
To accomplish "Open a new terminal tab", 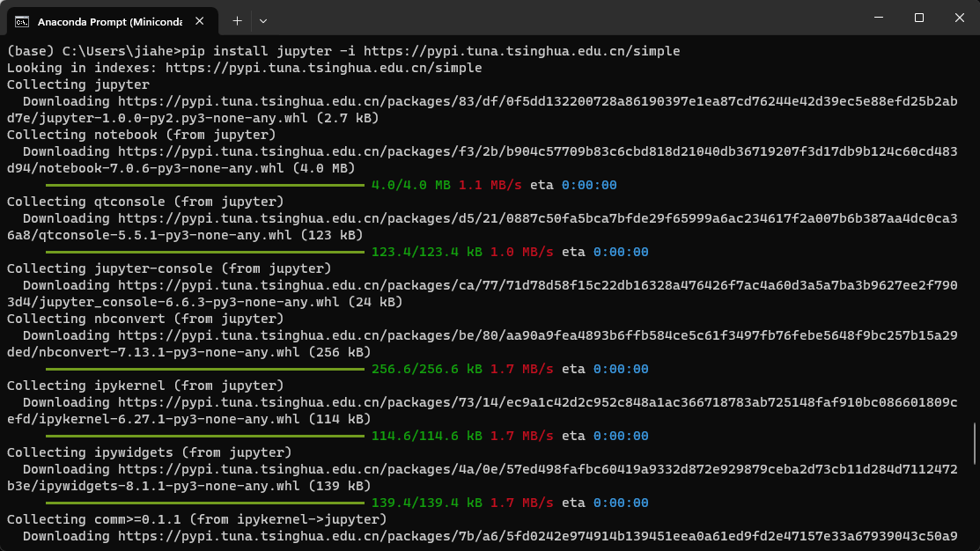I will pyautogui.click(x=237, y=21).
